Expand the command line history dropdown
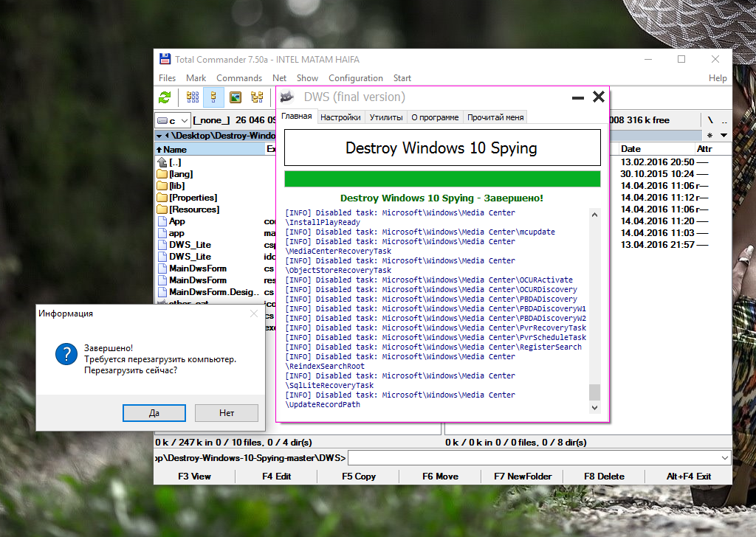 pos(724,458)
